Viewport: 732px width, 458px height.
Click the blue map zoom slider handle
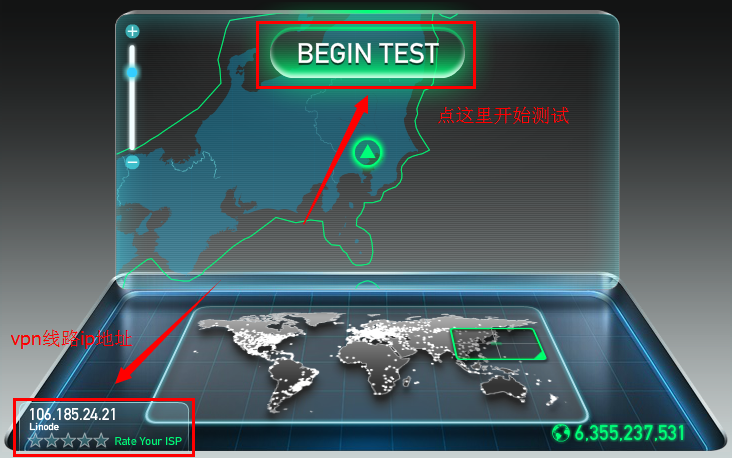pos(132,72)
